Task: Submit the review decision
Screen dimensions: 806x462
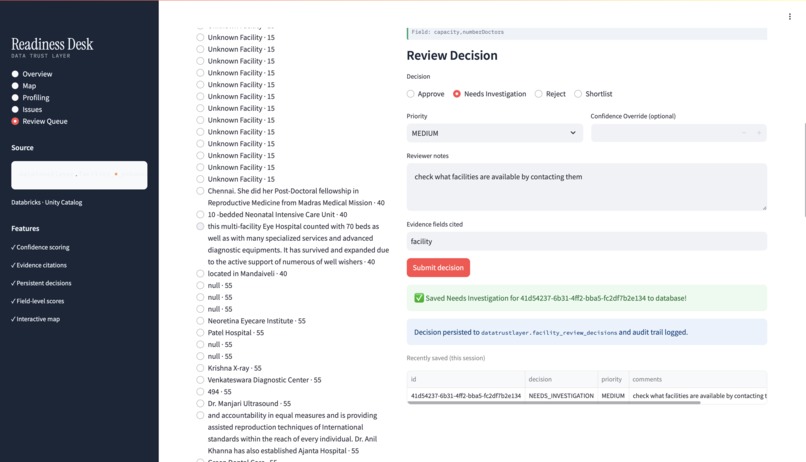Action: point(438,268)
